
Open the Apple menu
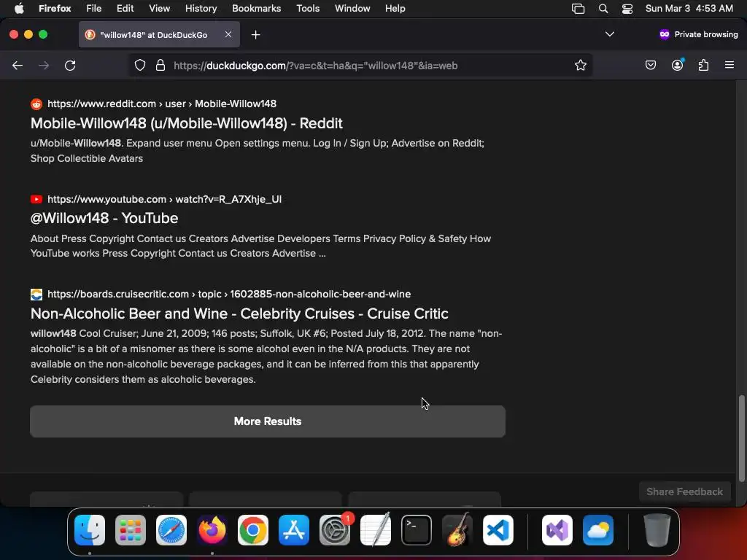click(19, 8)
